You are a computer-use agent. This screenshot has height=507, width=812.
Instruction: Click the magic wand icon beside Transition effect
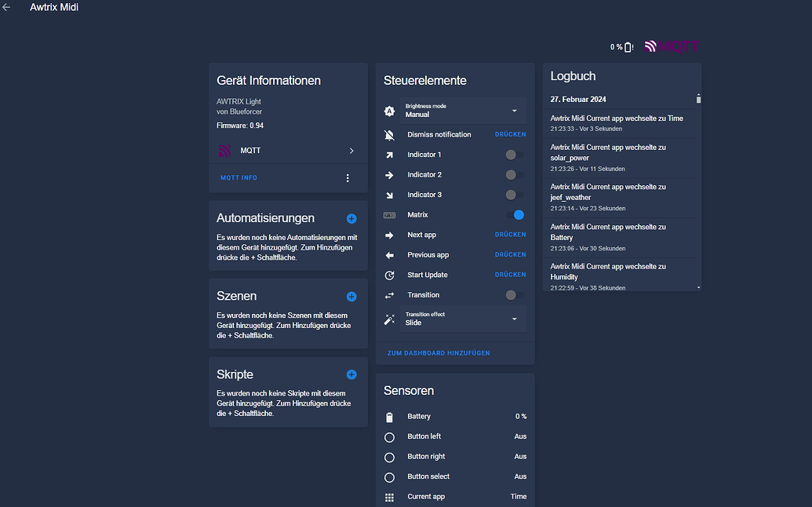pos(389,319)
